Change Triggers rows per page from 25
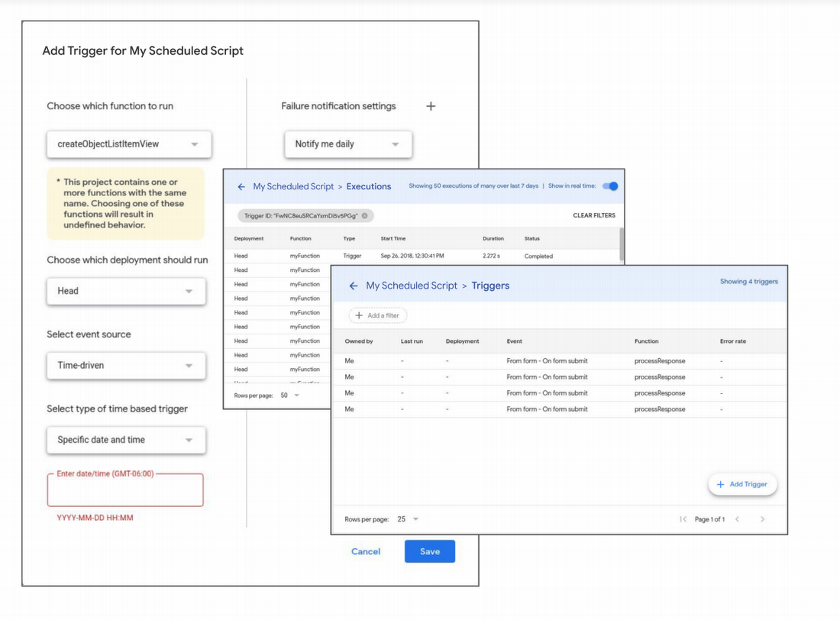840x620 pixels. 408,518
